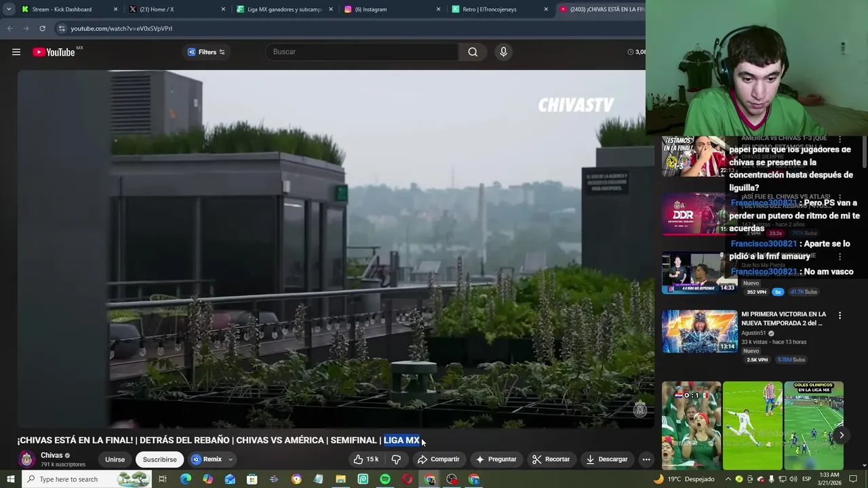Viewport: 868px width, 488px height.
Task: Share the video with Compartir
Action: point(438,460)
